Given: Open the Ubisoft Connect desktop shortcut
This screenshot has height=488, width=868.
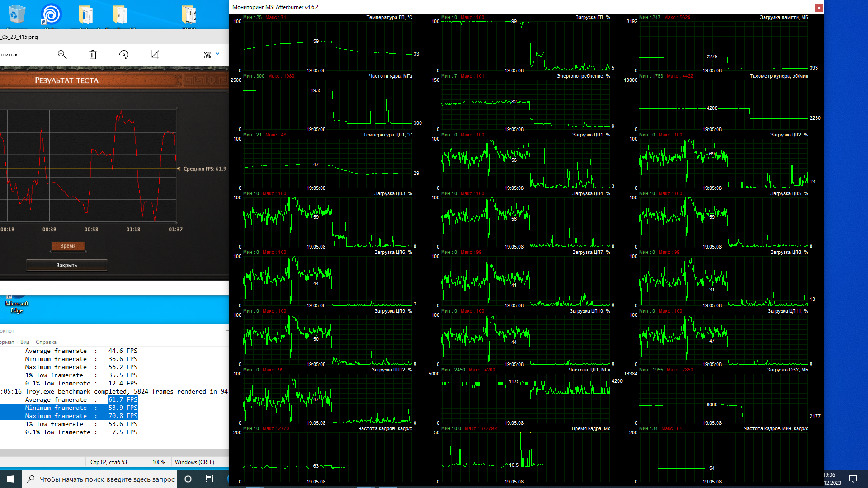Looking at the screenshot, I should [x=51, y=14].
